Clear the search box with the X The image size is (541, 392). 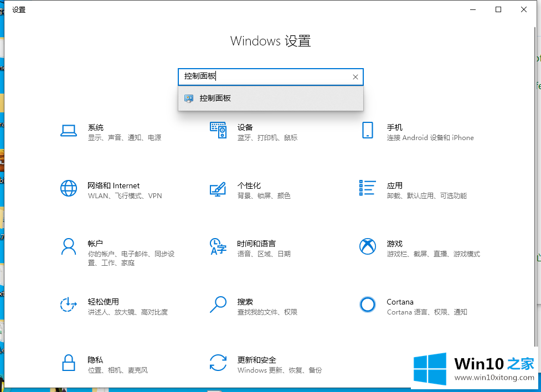coord(355,77)
